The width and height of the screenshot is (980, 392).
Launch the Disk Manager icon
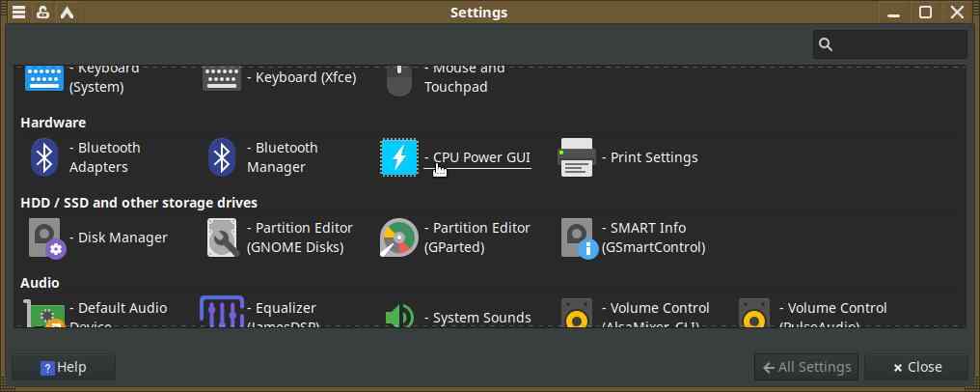[x=44, y=238]
